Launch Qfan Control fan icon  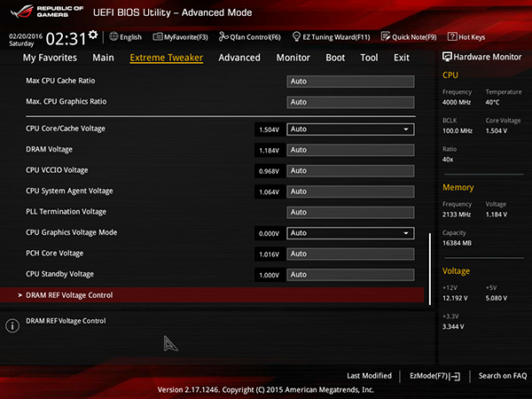pyautogui.click(x=223, y=36)
